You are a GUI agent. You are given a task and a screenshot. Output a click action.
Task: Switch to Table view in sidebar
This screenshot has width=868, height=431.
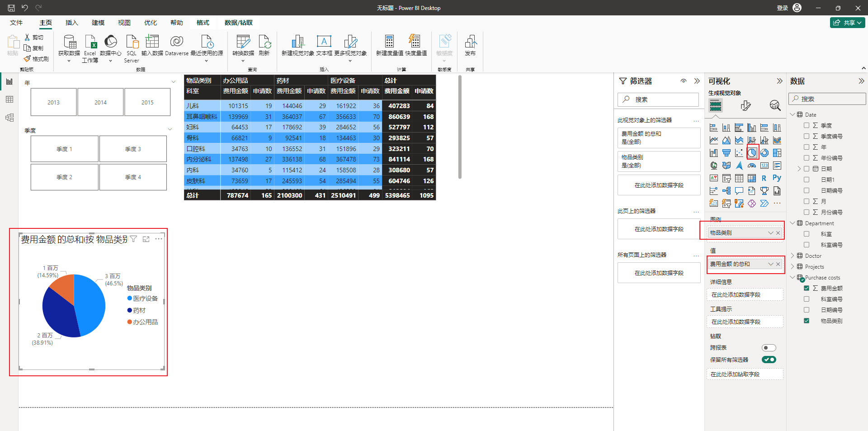(9, 99)
